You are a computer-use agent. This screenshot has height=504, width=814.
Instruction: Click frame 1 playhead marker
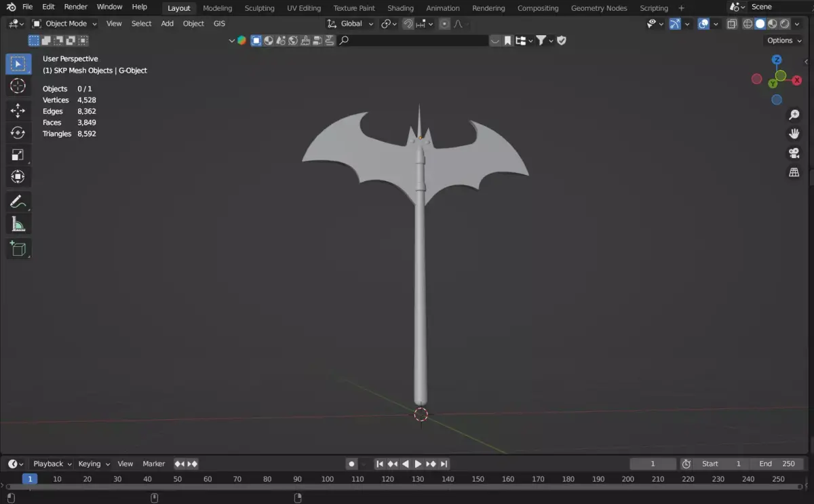click(x=29, y=479)
